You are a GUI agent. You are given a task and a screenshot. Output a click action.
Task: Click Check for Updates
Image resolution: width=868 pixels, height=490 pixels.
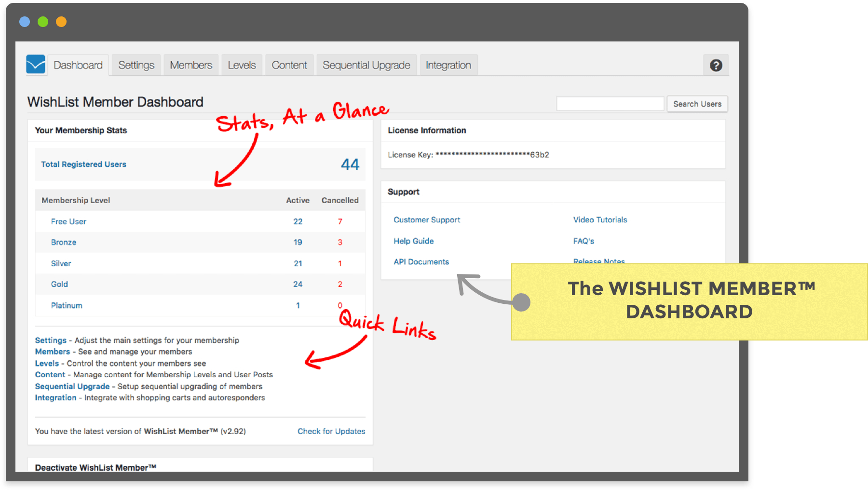[x=331, y=431]
